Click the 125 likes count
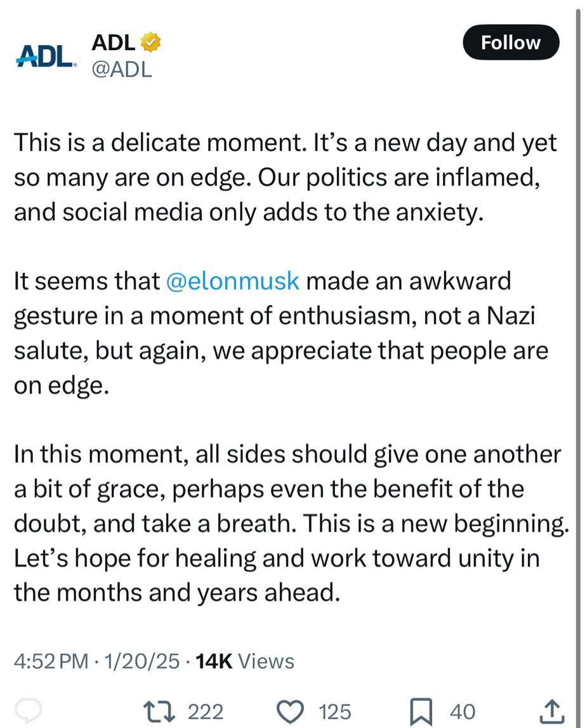585x728 pixels. pos(335,711)
